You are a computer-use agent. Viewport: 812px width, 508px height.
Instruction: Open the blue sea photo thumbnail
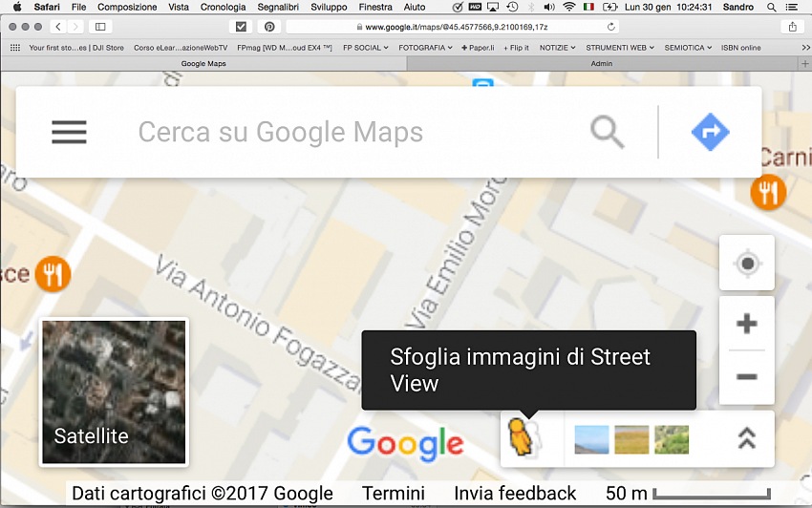[592, 439]
